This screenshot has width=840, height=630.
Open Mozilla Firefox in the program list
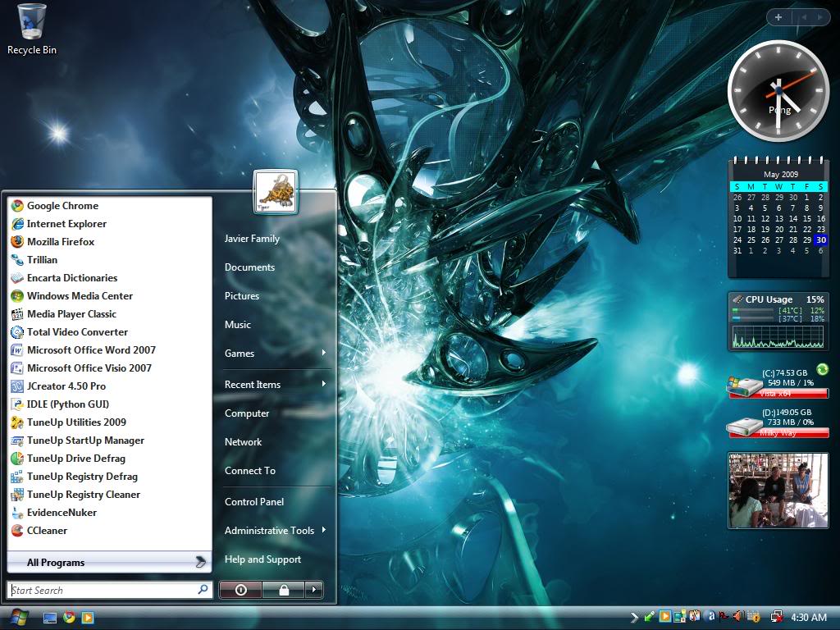(60, 242)
